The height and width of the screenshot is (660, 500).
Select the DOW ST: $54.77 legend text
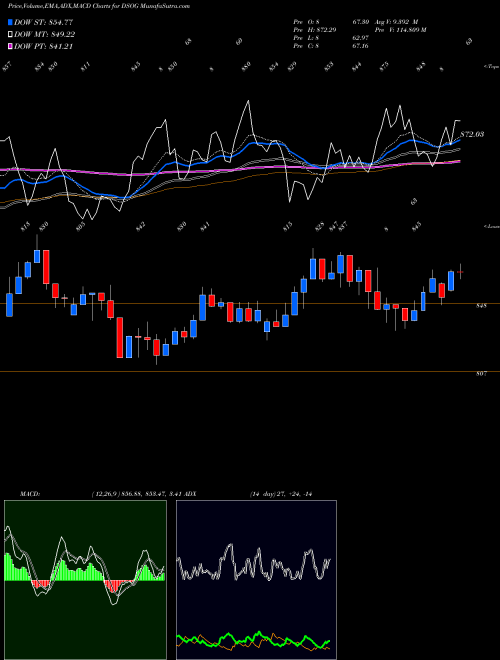[44, 22]
